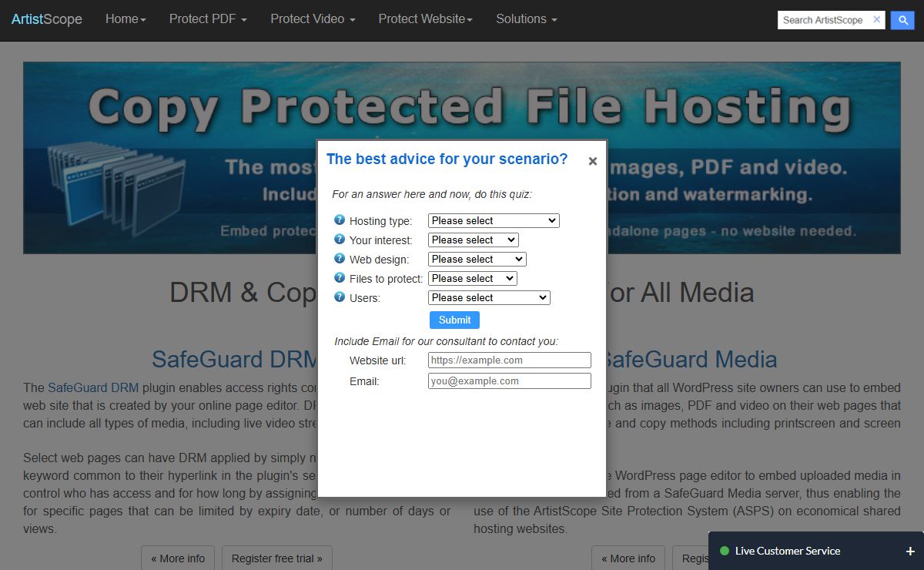Open the Protect PDF menu
Screen dimensions: 924x570
pyautogui.click(x=208, y=19)
